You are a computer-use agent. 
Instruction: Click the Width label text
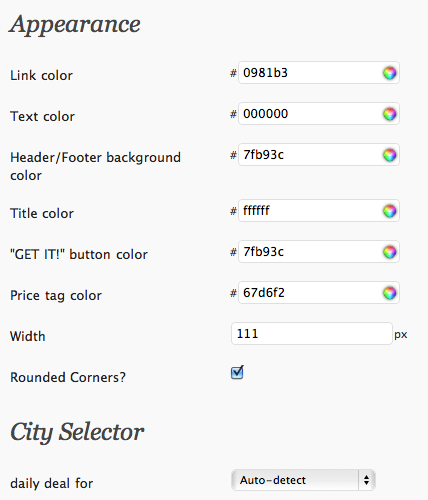[x=28, y=336]
